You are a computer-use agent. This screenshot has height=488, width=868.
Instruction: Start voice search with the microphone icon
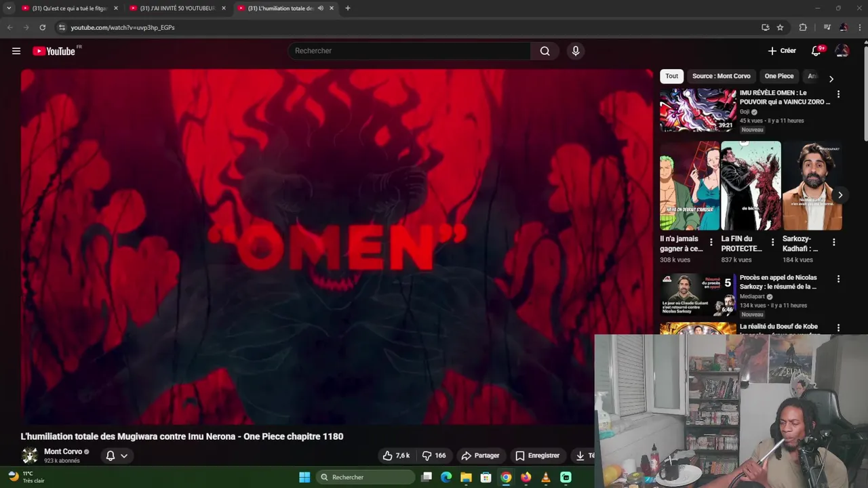[x=575, y=51]
